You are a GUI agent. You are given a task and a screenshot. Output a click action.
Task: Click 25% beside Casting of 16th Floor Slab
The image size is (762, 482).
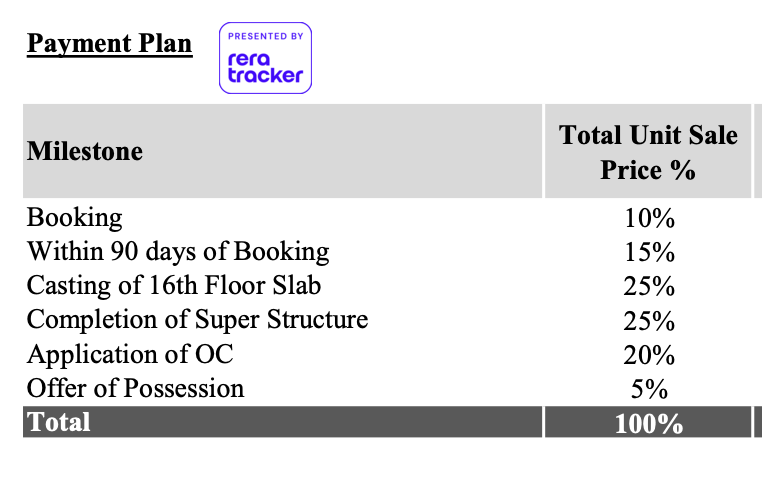tap(649, 287)
